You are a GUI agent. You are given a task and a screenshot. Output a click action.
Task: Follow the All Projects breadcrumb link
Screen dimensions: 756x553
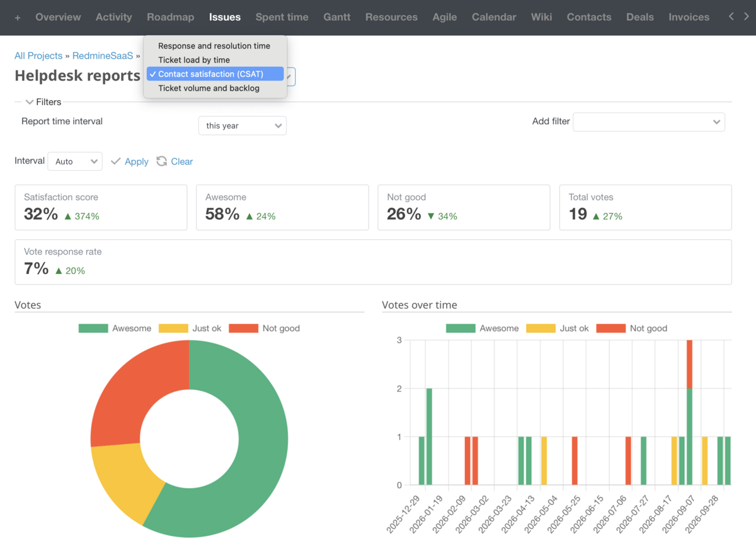38,56
